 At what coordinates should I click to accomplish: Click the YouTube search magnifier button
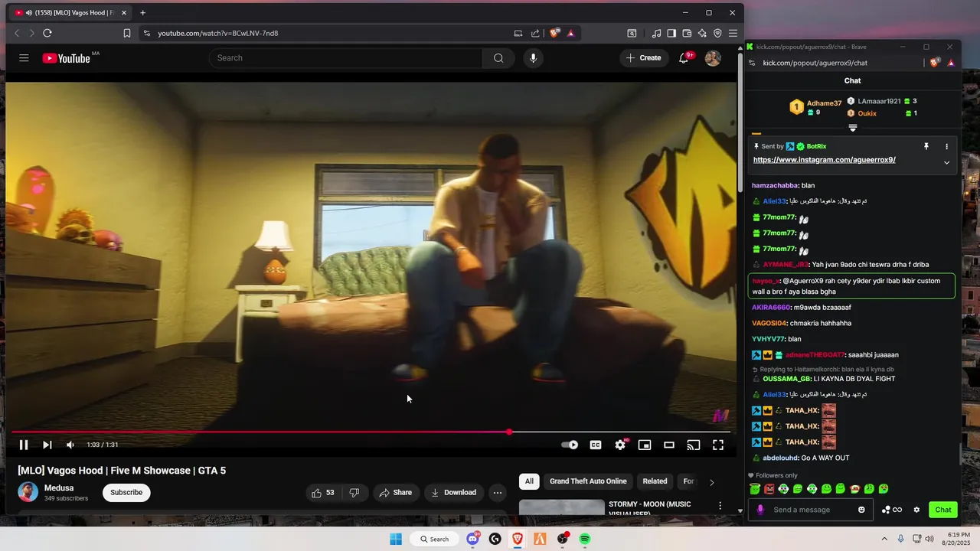pos(498,58)
